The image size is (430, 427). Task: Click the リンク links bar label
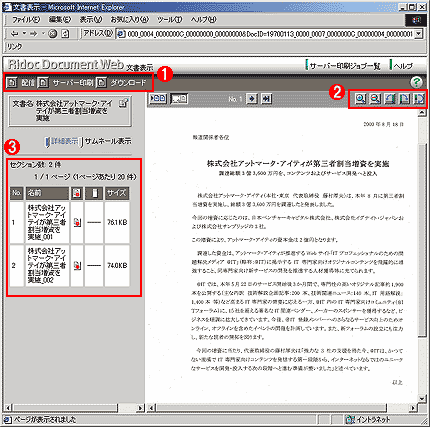click(14, 47)
